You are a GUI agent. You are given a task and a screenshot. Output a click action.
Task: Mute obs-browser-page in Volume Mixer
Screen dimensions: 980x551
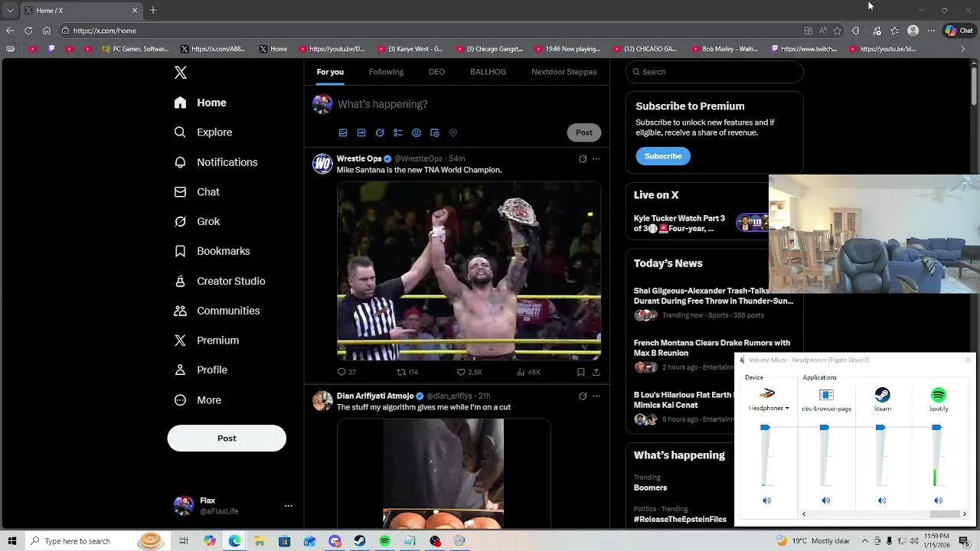click(x=825, y=500)
